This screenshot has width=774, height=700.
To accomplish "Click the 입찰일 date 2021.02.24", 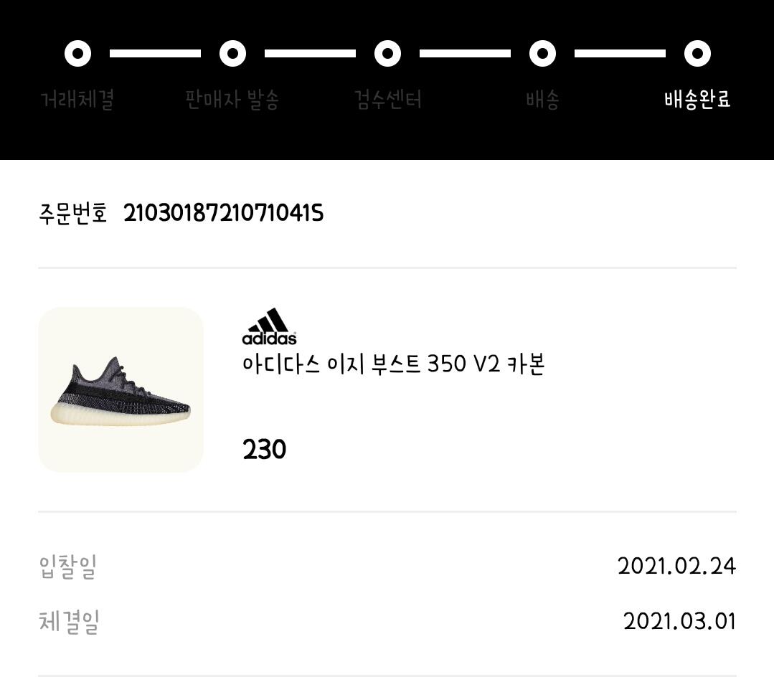I will 676,566.
